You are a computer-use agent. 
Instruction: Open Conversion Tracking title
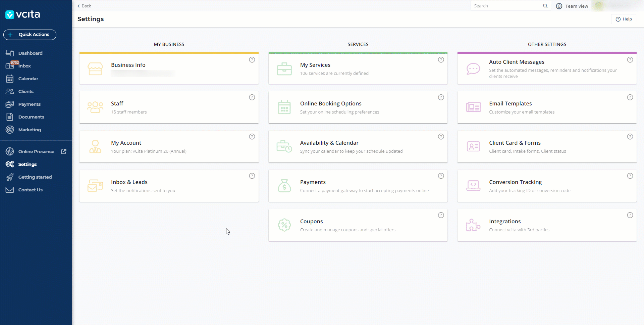(x=515, y=182)
